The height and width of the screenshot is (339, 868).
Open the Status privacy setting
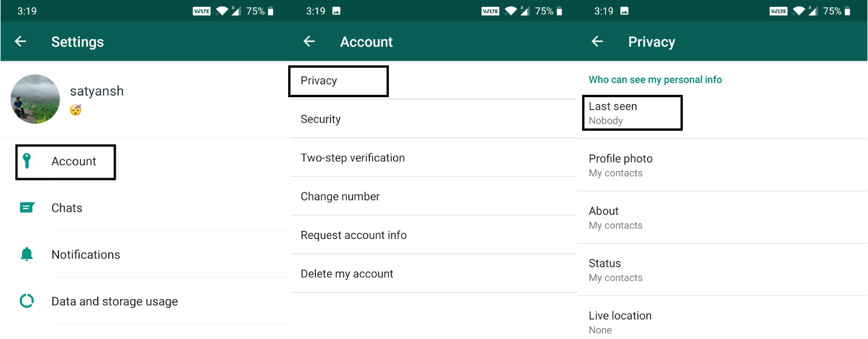click(x=723, y=270)
